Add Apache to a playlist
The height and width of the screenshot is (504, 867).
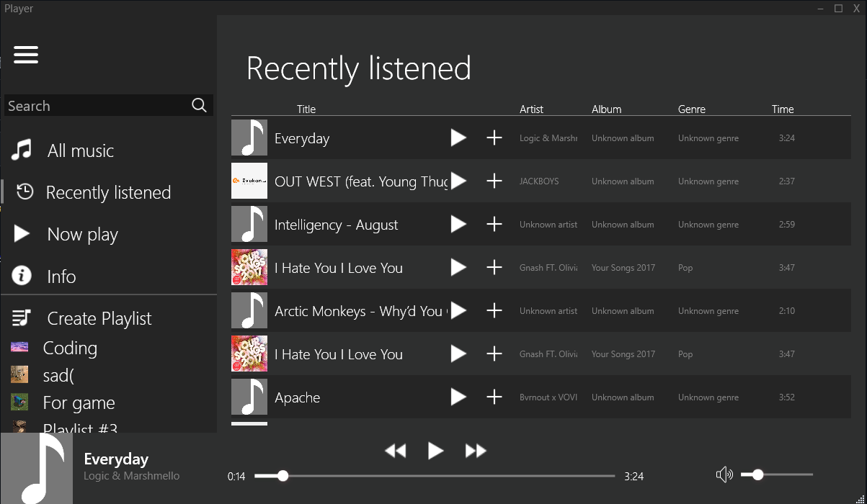click(x=494, y=397)
